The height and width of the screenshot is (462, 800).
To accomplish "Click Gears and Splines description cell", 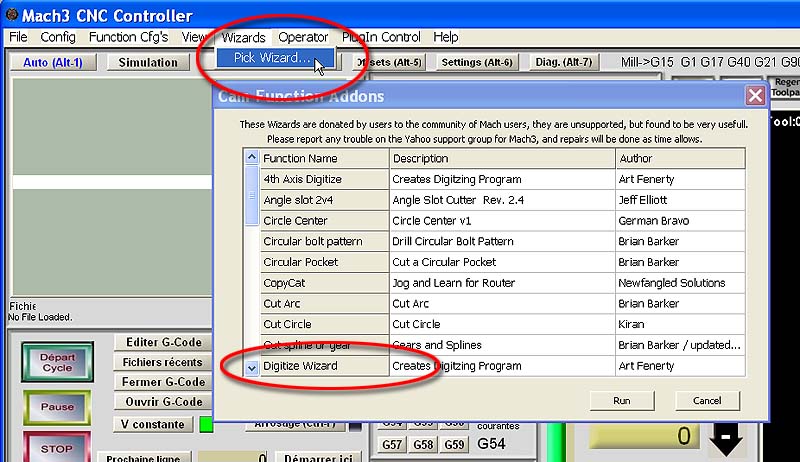I will [x=503, y=345].
